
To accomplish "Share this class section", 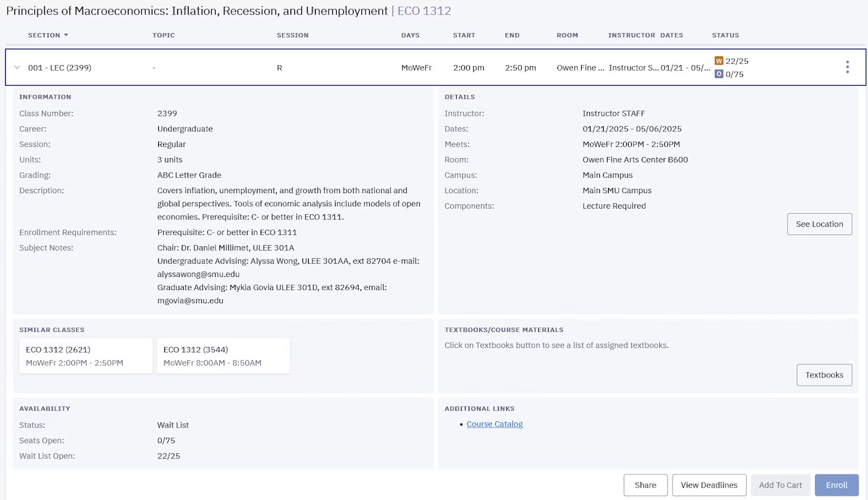I will coord(645,484).
